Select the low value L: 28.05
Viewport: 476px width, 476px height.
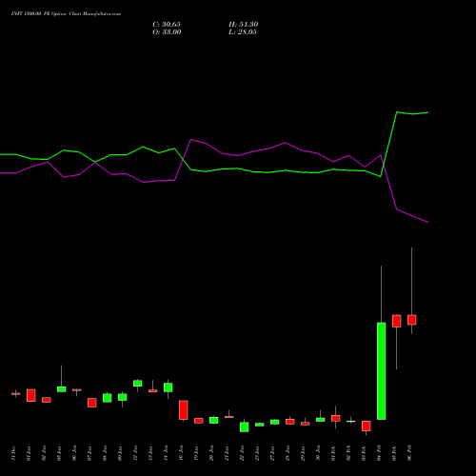[243, 32]
